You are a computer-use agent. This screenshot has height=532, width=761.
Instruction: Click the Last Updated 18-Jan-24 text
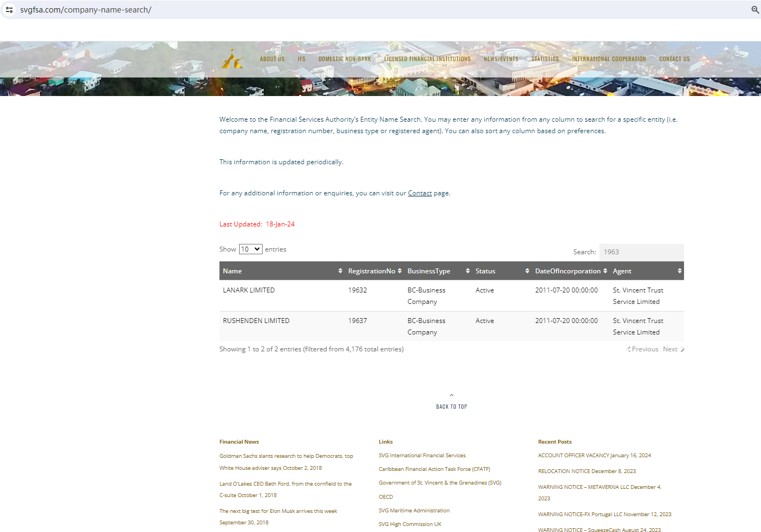pyautogui.click(x=257, y=224)
